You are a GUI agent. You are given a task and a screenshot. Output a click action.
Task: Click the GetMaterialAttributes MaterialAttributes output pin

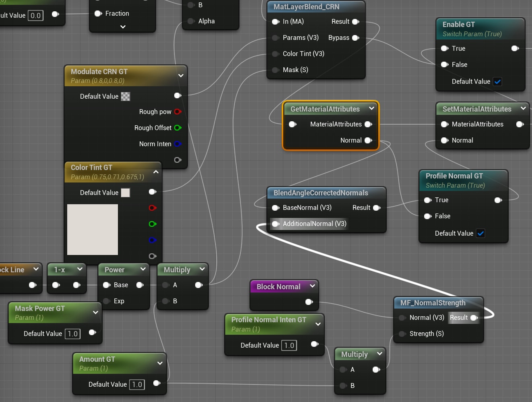click(x=368, y=124)
